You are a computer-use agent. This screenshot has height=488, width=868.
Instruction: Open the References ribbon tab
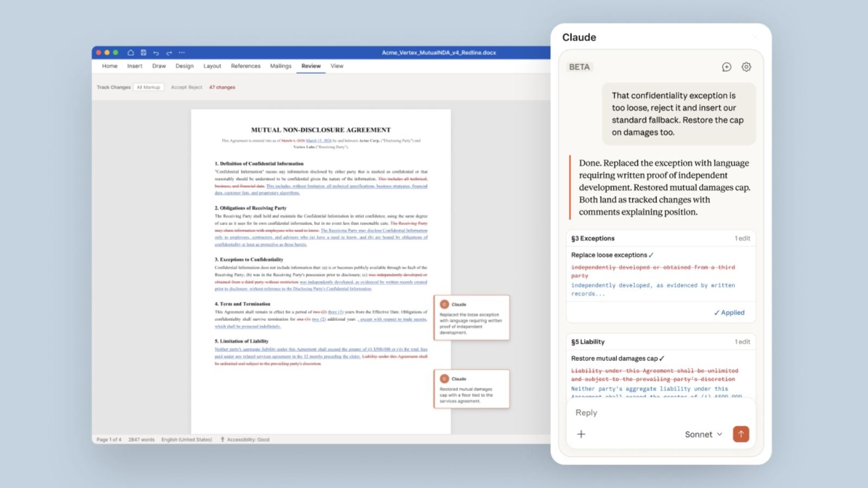246,66
